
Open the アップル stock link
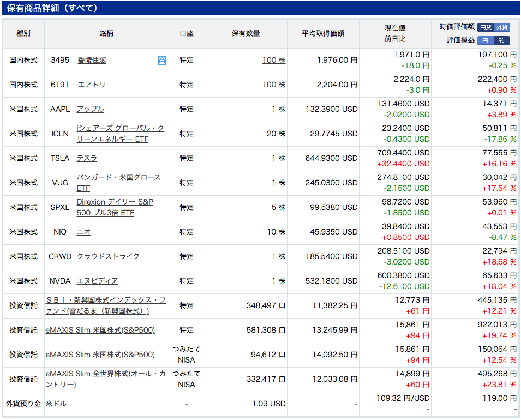click(x=91, y=109)
